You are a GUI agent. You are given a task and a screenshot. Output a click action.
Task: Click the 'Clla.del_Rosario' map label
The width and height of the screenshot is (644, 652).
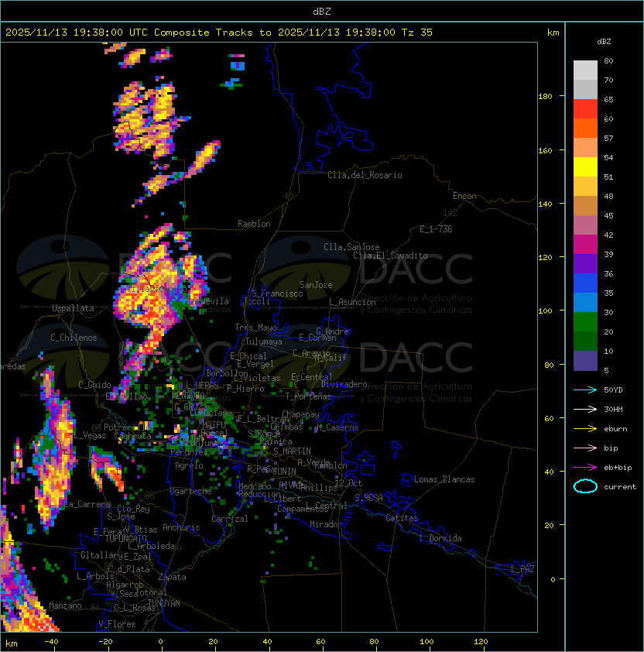(x=365, y=175)
